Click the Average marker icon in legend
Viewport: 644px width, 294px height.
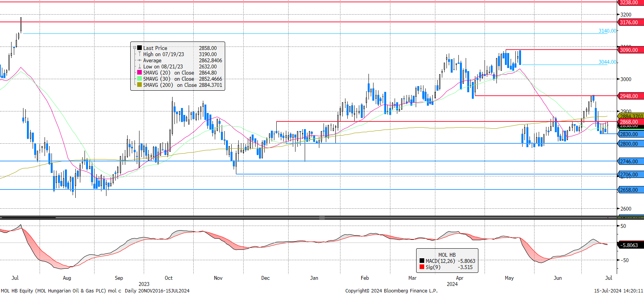(139, 60)
